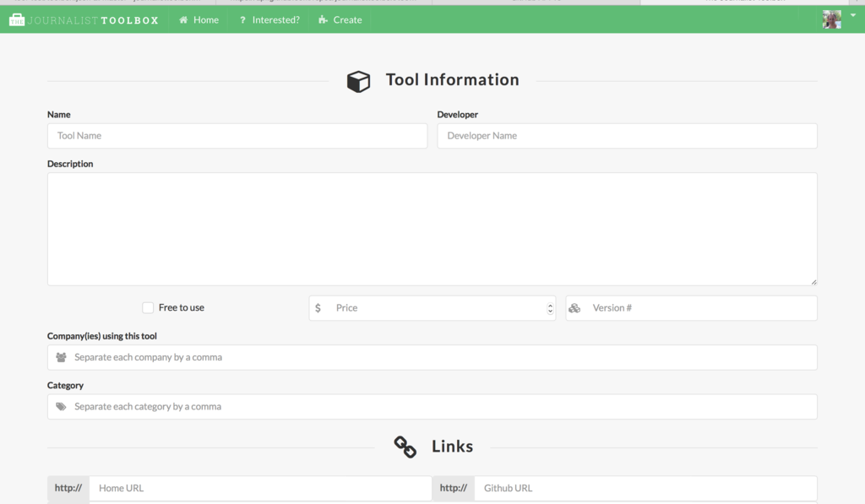
Task: Click the Links chain icon
Action: 405,447
